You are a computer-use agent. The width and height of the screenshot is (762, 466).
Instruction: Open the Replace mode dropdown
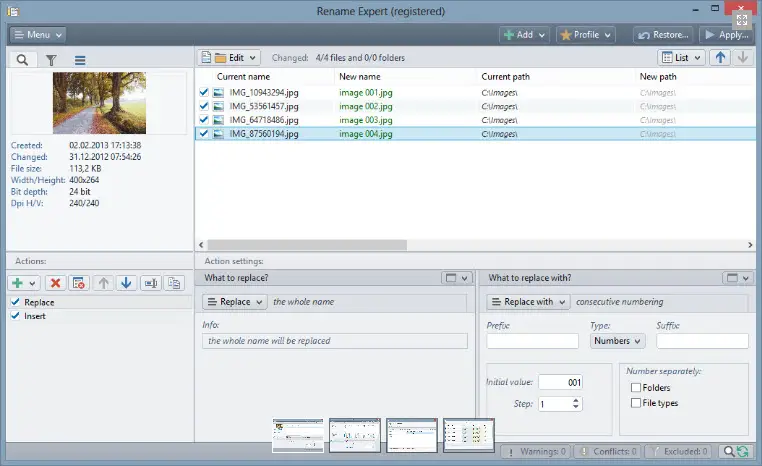coord(235,302)
